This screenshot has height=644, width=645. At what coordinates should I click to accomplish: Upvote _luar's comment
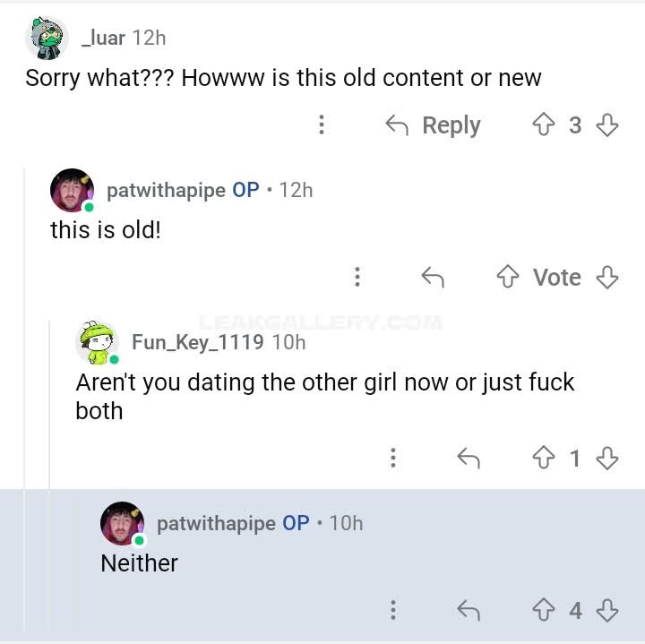pos(544,125)
